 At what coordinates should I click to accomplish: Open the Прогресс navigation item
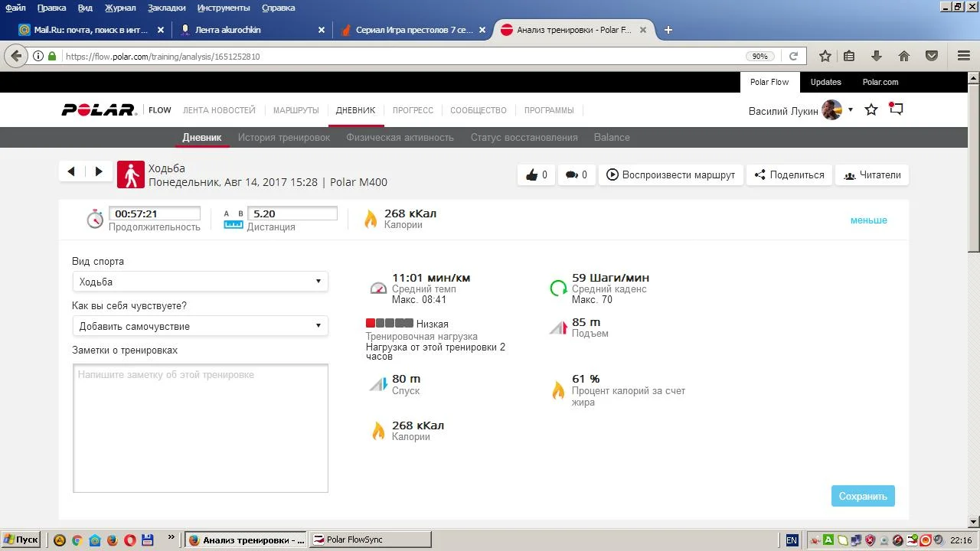pyautogui.click(x=413, y=110)
